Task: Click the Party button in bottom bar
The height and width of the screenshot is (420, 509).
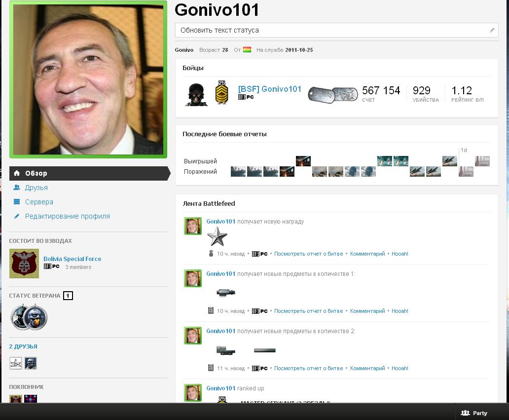Action: tap(474, 413)
